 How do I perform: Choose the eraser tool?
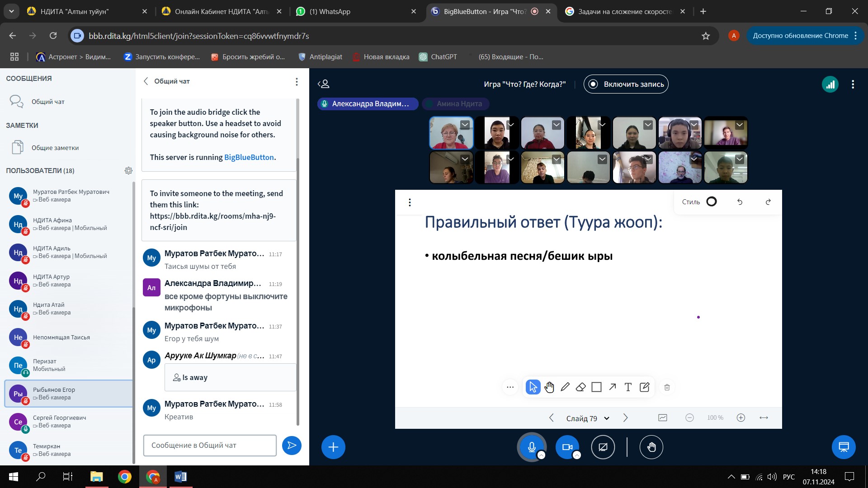pos(581,387)
